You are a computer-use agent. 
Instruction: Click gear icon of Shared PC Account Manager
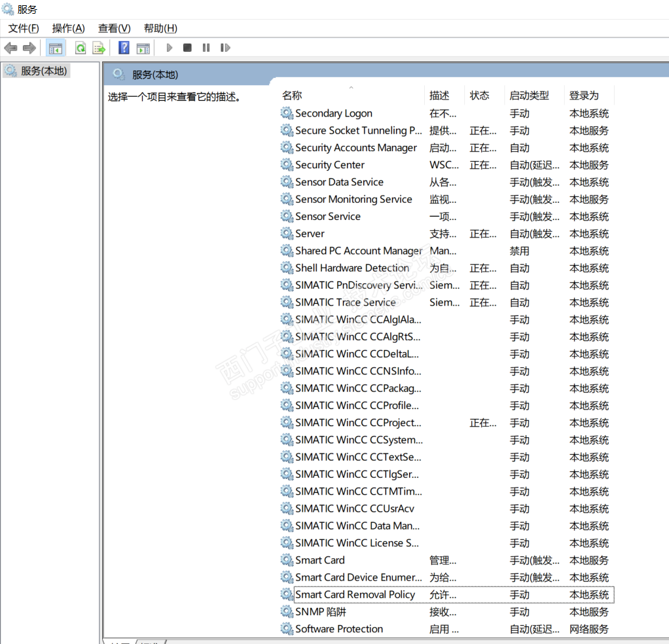point(287,251)
